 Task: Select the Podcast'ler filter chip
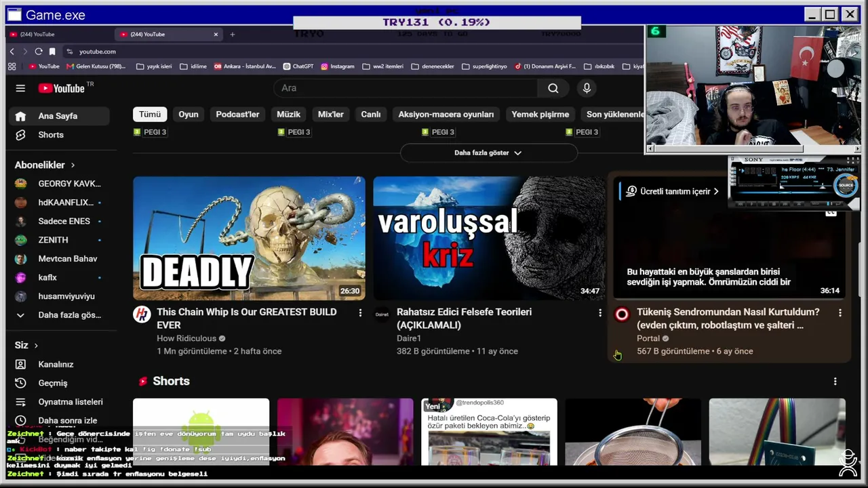237,115
